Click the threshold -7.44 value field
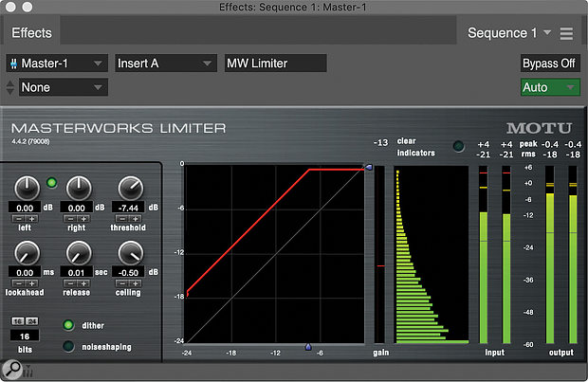The height and width of the screenshot is (382, 588). [x=128, y=208]
